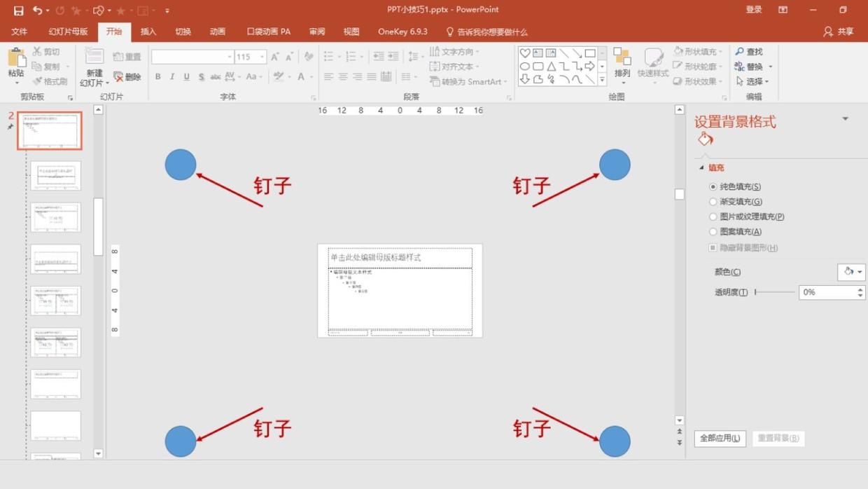Viewport: 868px width, 489px height.
Task: Click the Share (共享) button
Action: pyautogui.click(x=839, y=32)
